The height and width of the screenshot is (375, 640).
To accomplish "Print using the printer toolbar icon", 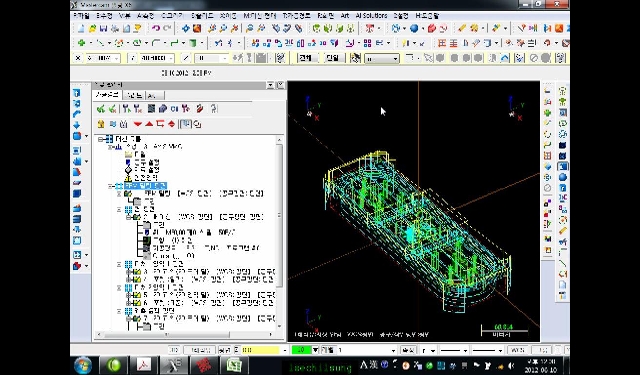I will tap(115, 28).
